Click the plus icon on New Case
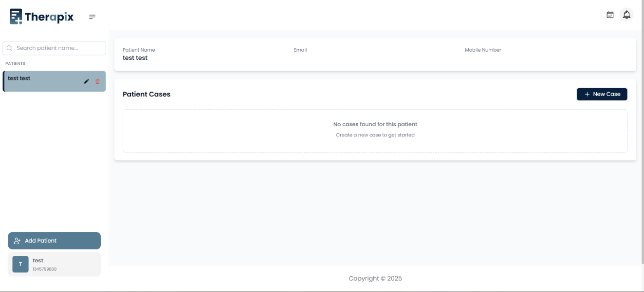The height and width of the screenshot is (292, 644). (x=587, y=94)
